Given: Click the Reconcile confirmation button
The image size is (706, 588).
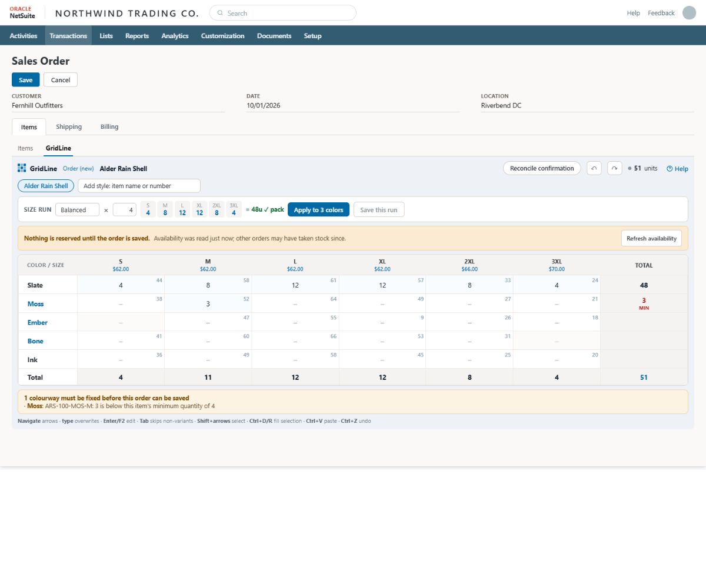Looking at the screenshot, I should (x=542, y=168).
